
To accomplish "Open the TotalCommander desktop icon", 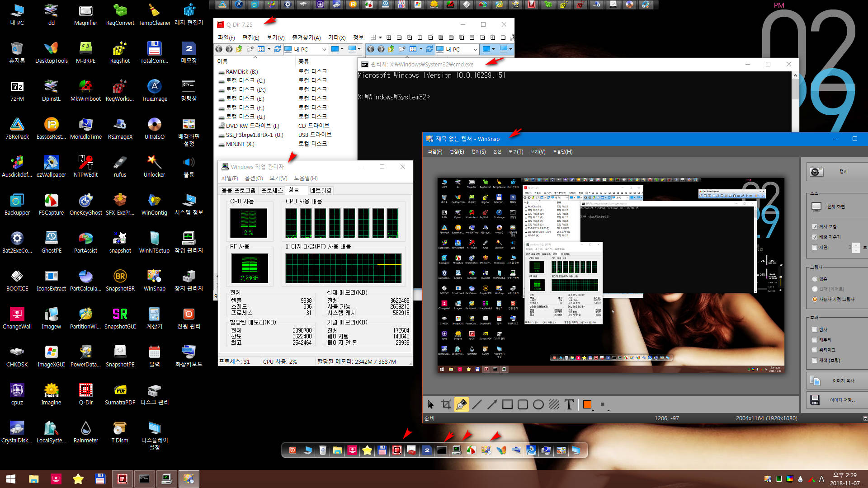I will (154, 52).
